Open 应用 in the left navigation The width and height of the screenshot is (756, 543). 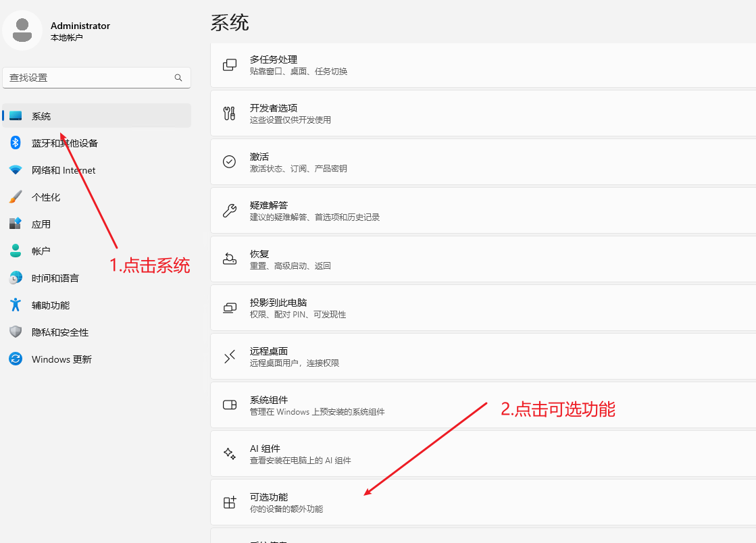click(41, 224)
